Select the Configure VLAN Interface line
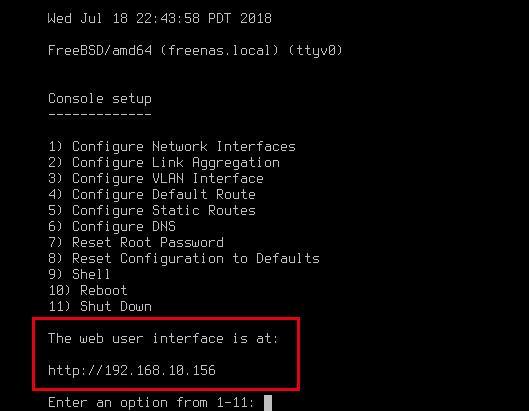The image size is (529, 411). (156, 178)
